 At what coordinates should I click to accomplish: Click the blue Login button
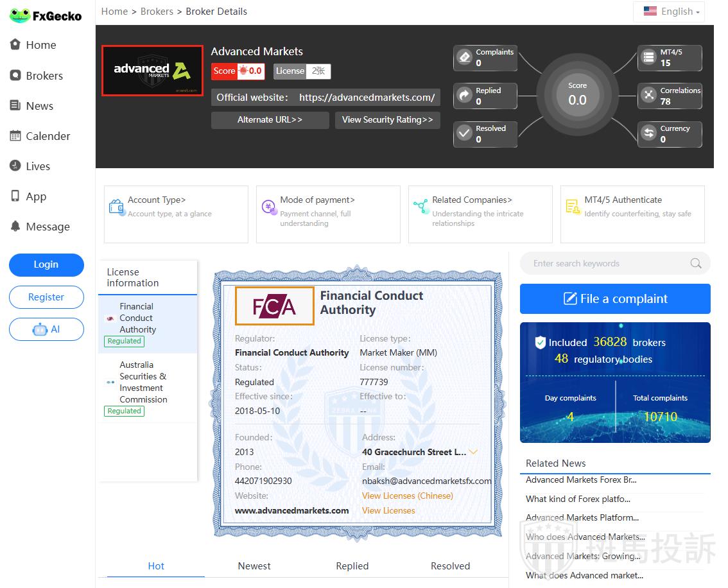[x=46, y=264]
